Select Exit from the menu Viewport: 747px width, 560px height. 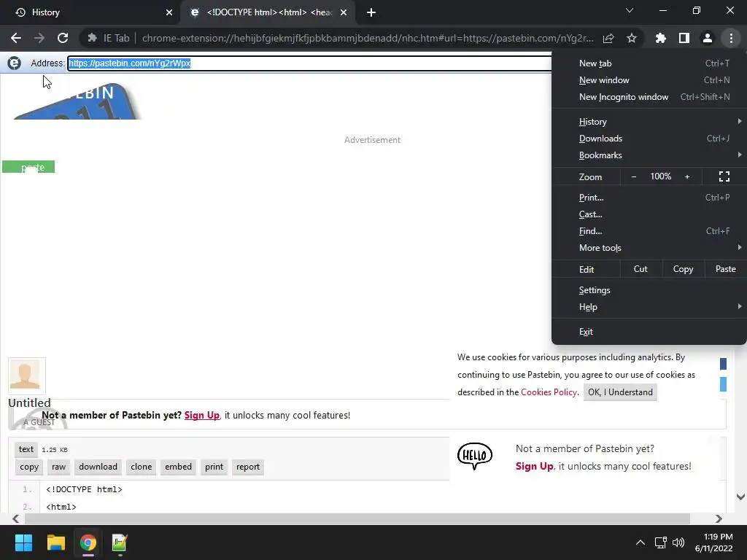(649, 332)
